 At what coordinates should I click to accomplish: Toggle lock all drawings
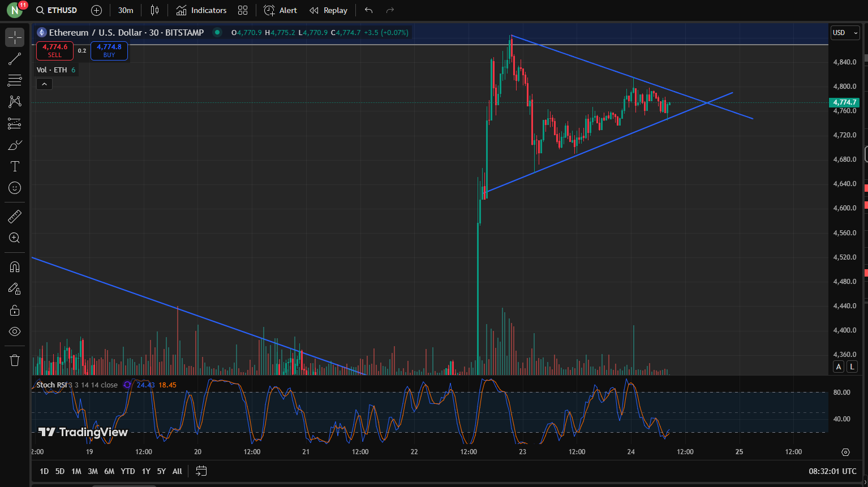coord(15,310)
